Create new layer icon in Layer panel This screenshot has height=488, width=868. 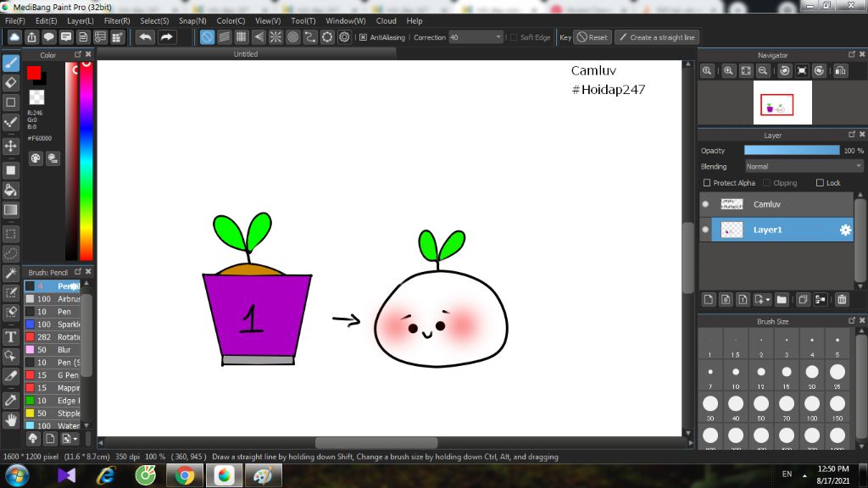tap(708, 299)
